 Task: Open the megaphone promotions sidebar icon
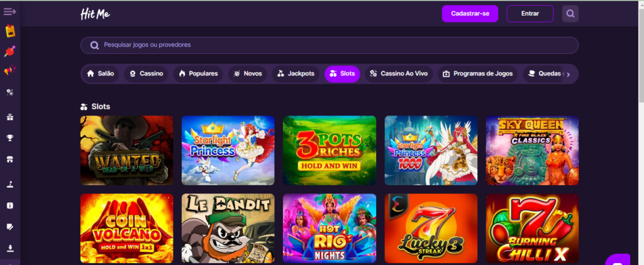(x=10, y=70)
